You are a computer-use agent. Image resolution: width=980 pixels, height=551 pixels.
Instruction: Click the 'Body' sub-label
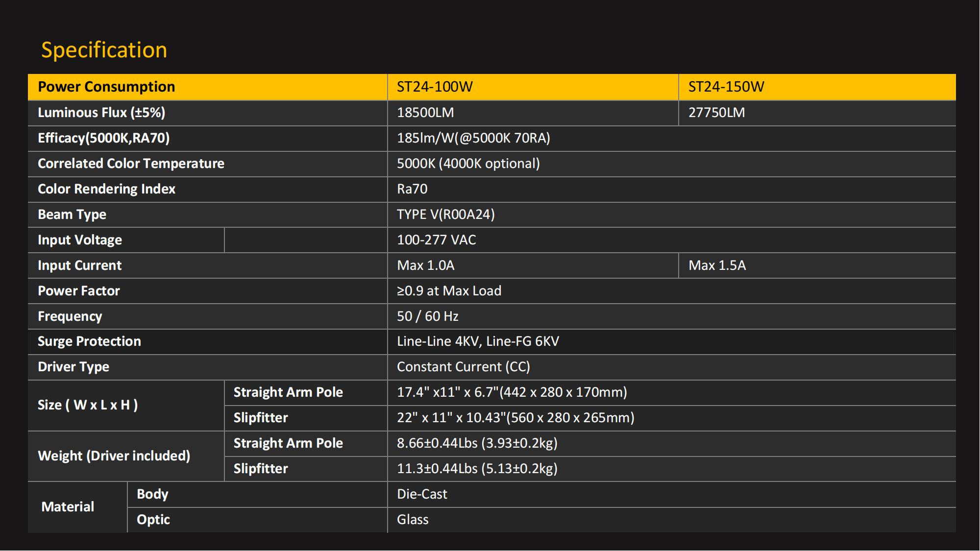(152, 494)
